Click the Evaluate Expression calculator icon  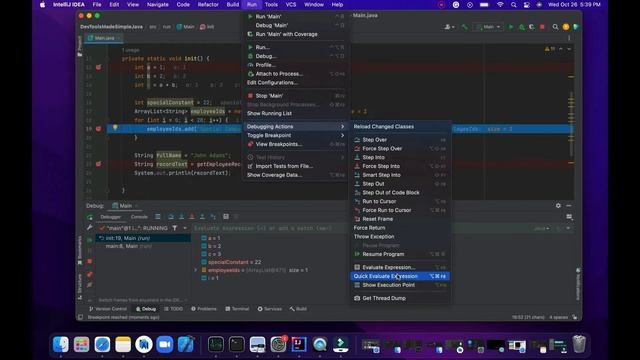[x=357, y=267]
